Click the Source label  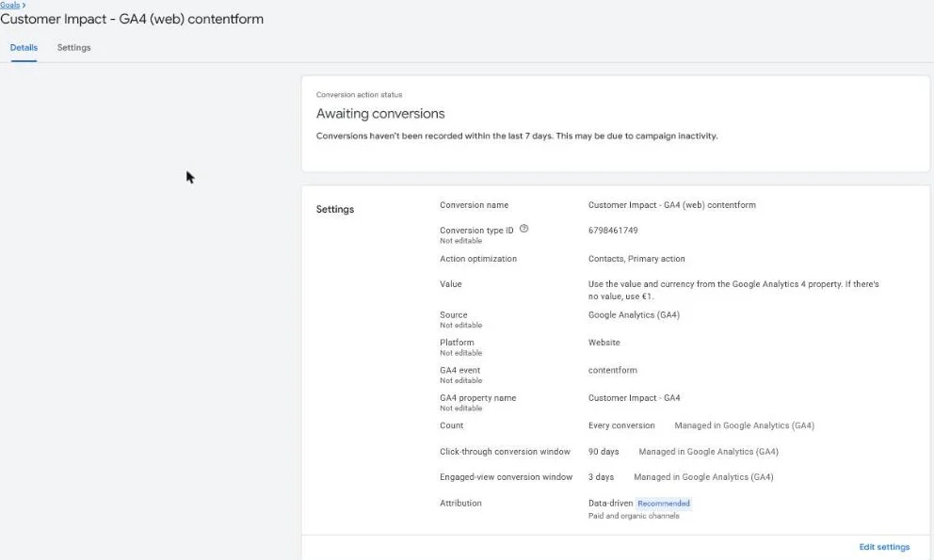tap(453, 314)
